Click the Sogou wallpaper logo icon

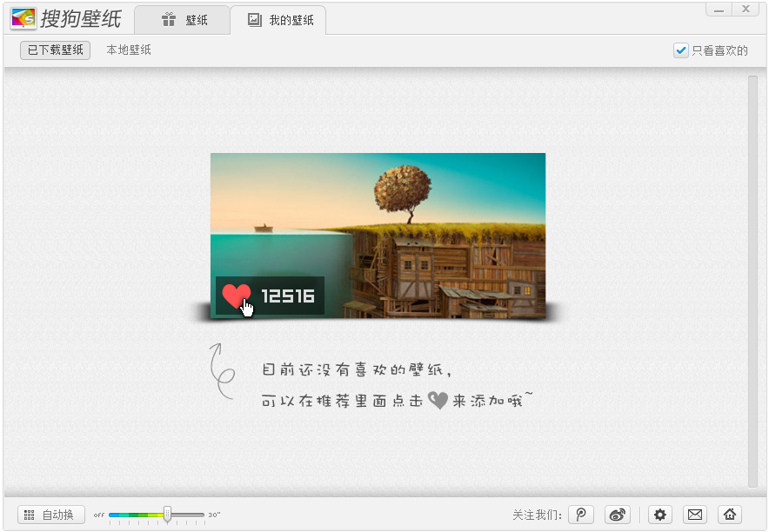pos(23,18)
